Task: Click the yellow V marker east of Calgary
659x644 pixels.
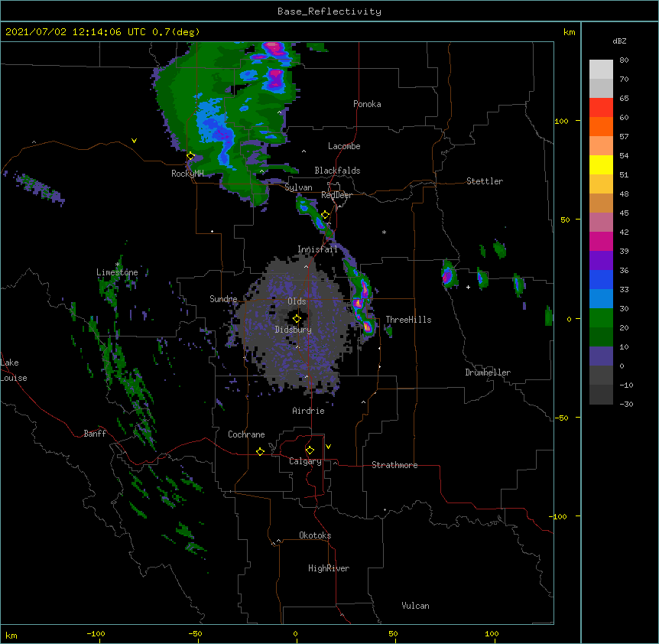Action: [328, 447]
